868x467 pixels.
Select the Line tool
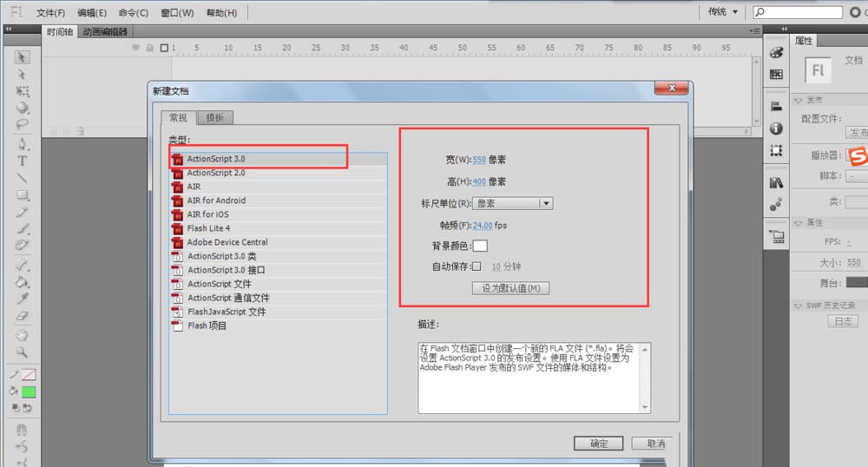(x=23, y=178)
